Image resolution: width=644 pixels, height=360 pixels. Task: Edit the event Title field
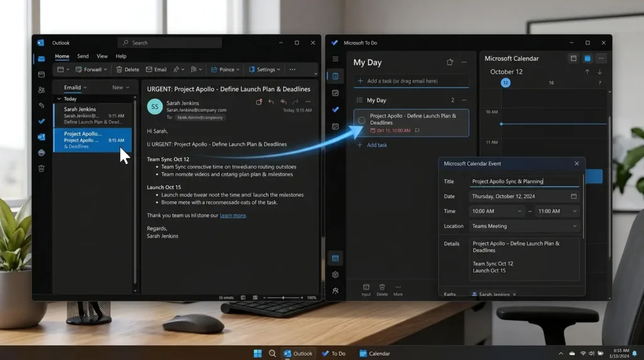tap(525, 181)
